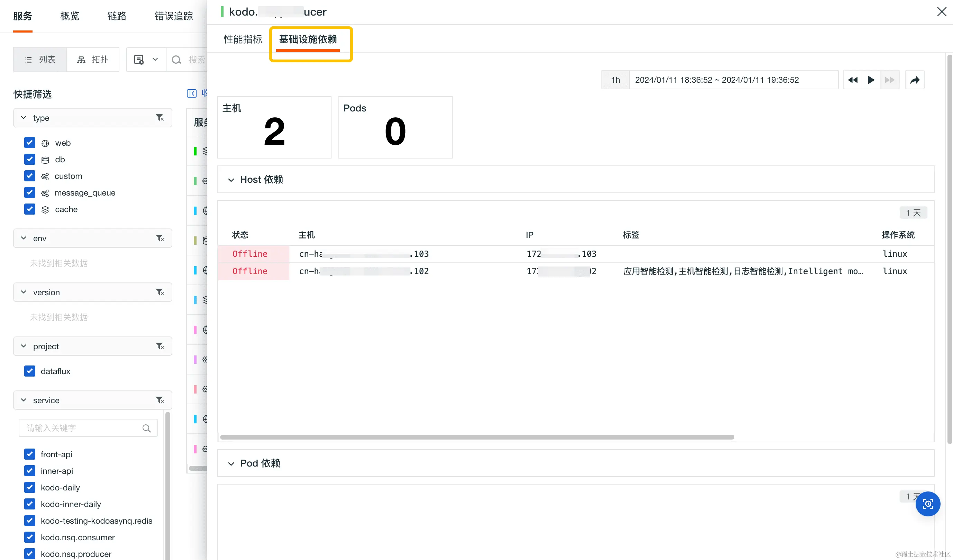The image size is (953, 560).
Task: Click the collapse quick filter panel icon
Action: click(x=192, y=93)
